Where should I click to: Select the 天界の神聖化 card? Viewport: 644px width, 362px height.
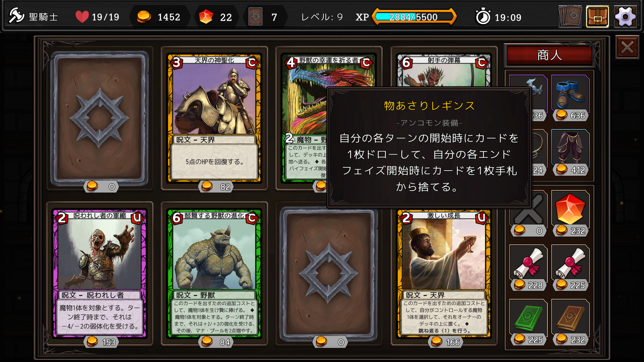pyautogui.click(x=214, y=118)
